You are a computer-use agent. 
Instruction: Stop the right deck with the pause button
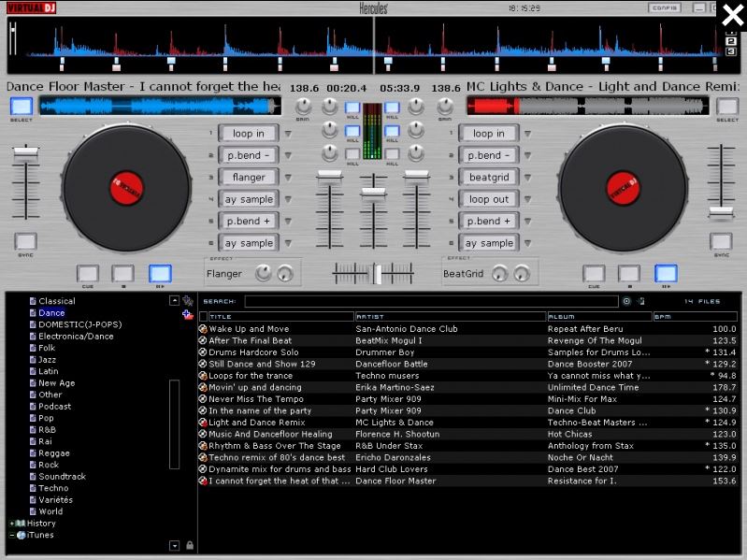tap(629, 274)
